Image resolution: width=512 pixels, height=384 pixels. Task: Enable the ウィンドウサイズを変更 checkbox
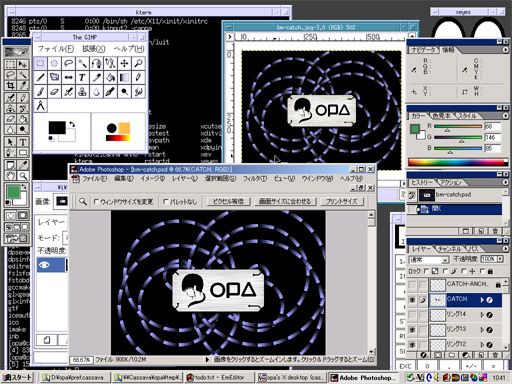click(x=96, y=202)
